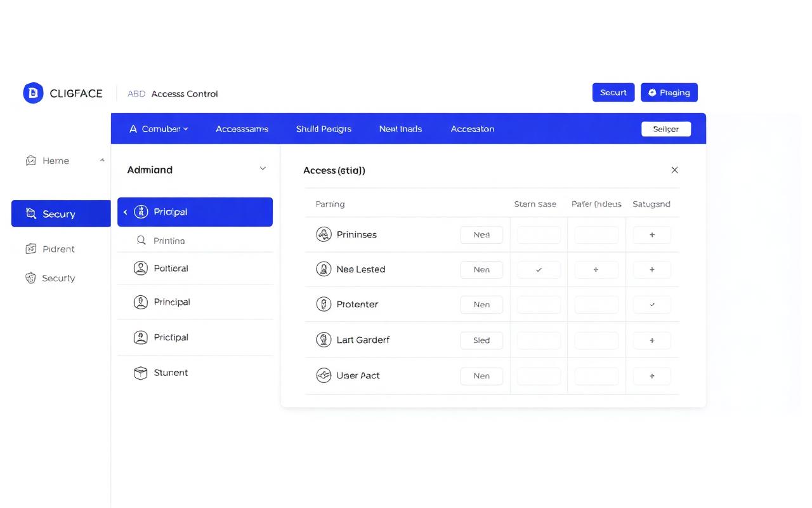The height and width of the screenshot is (508, 812).
Task: Toggle Satugsnd checkbox for Protenter
Action: click(652, 305)
